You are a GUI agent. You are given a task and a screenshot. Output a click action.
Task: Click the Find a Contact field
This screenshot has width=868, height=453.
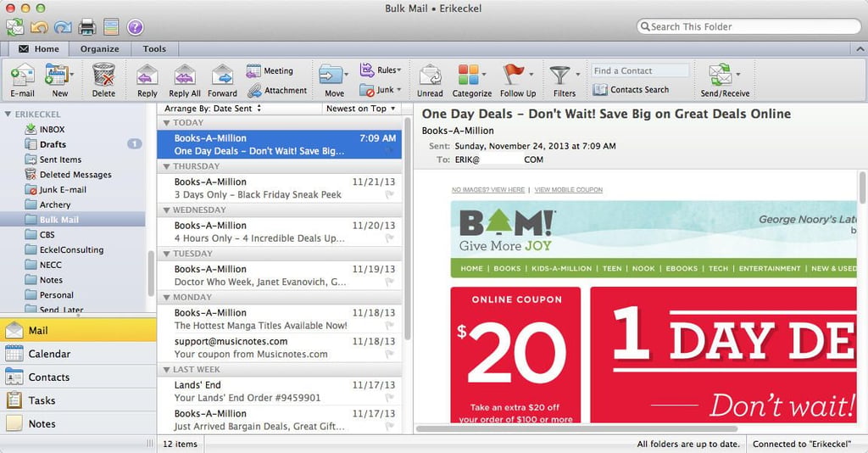(641, 71)
